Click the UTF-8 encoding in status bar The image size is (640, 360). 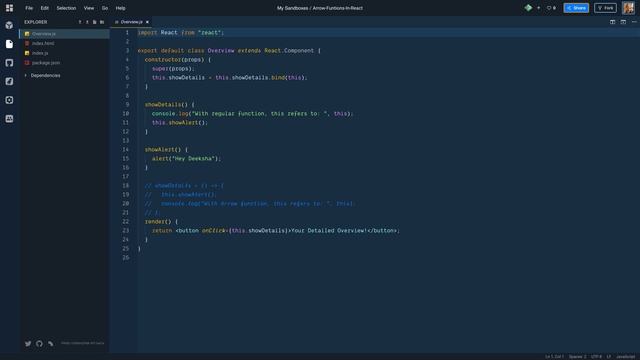[x=596, y=357]
